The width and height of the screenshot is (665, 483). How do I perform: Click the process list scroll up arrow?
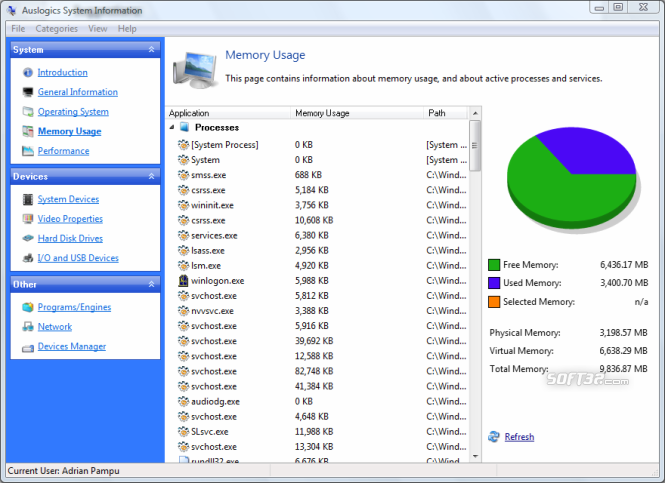point(475,113)
